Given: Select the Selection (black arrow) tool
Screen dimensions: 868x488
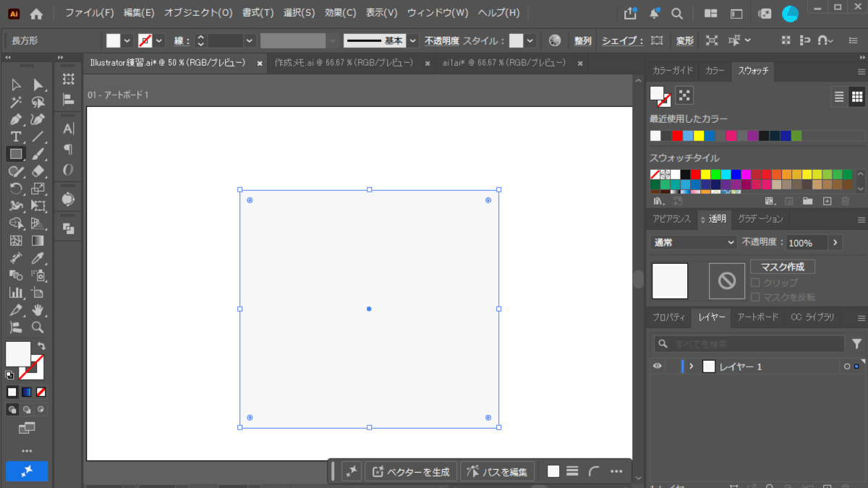Looking at the screenshot, I should click(16, 85).
